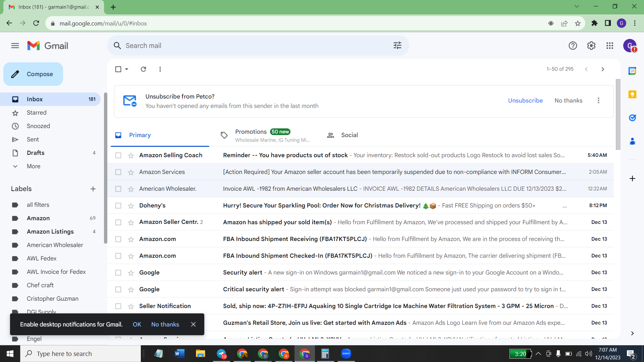Click the Windows taskbar search box

point(80,354)
